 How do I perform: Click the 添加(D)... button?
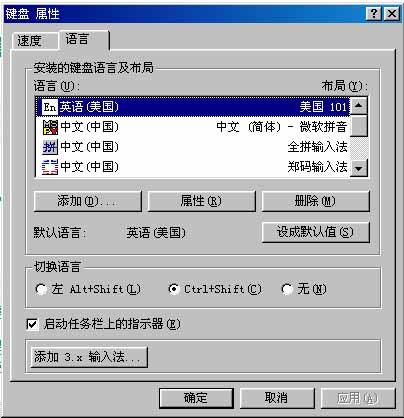tap(88, 201)
